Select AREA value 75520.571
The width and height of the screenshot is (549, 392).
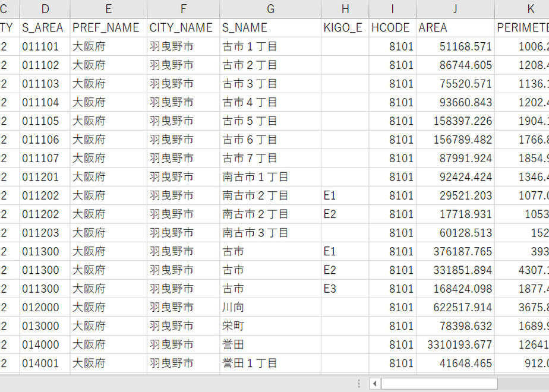455,84
